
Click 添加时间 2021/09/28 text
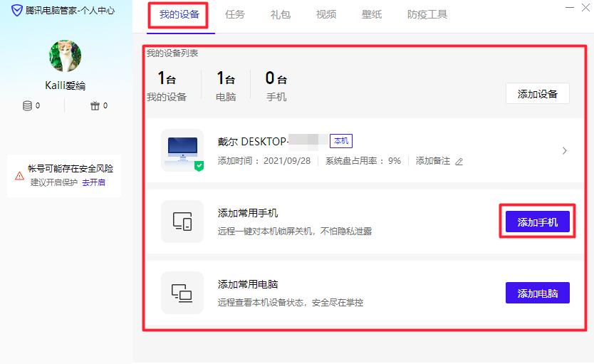coord(264,161)
